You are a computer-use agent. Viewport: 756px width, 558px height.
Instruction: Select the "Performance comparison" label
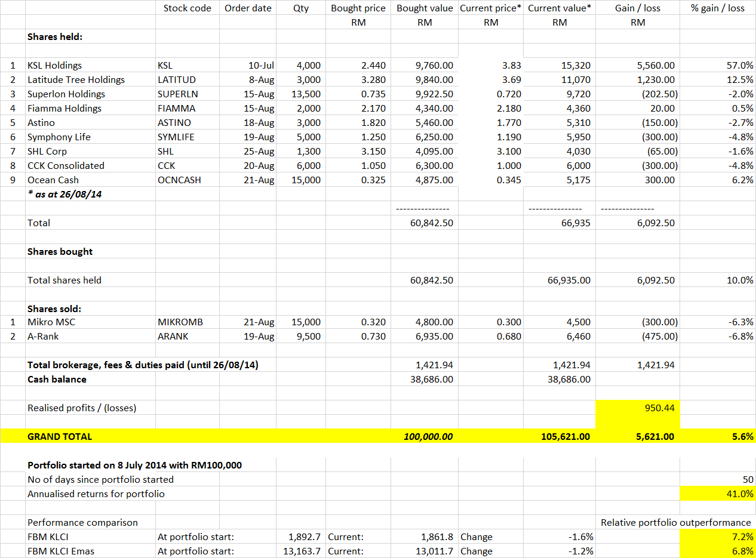tap(82, 522)
